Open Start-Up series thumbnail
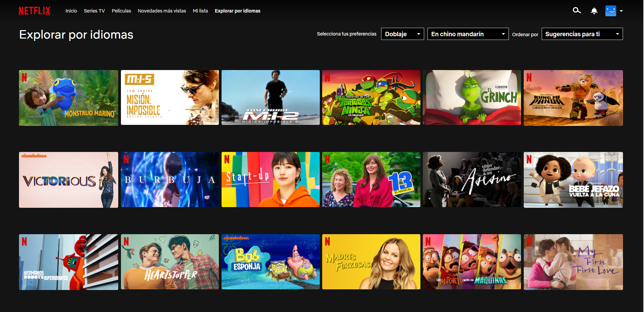 pyautogui.click(x=270, y=179)
